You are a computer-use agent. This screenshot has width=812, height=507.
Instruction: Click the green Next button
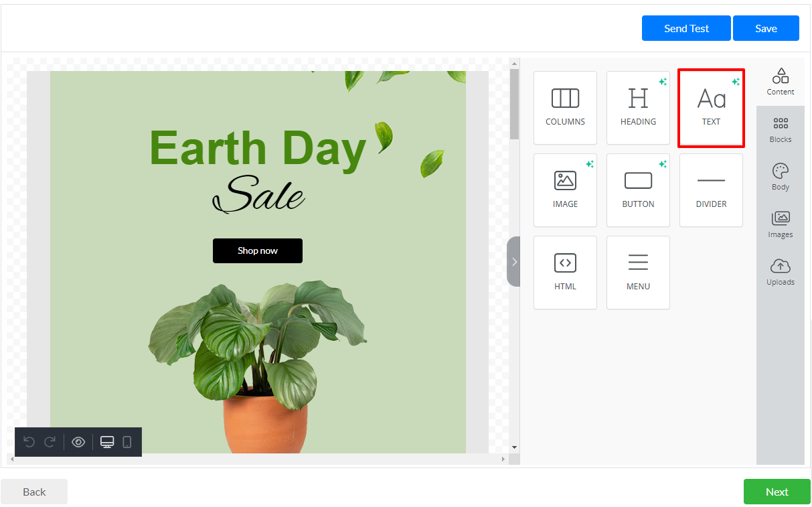pos(777,492)
